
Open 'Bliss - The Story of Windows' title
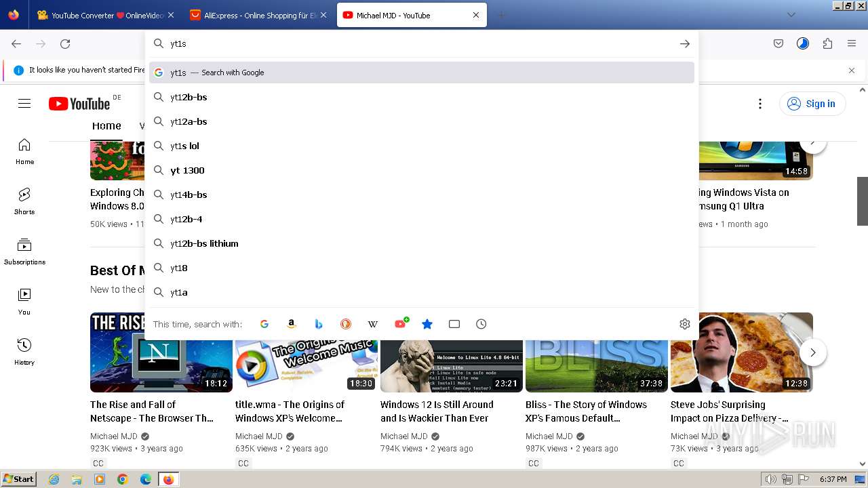pyautogui.click(x=586, y=411)
